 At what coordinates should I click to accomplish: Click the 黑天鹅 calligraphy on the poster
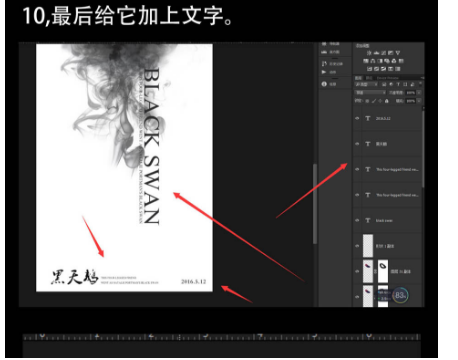click(x=75, y=277)
